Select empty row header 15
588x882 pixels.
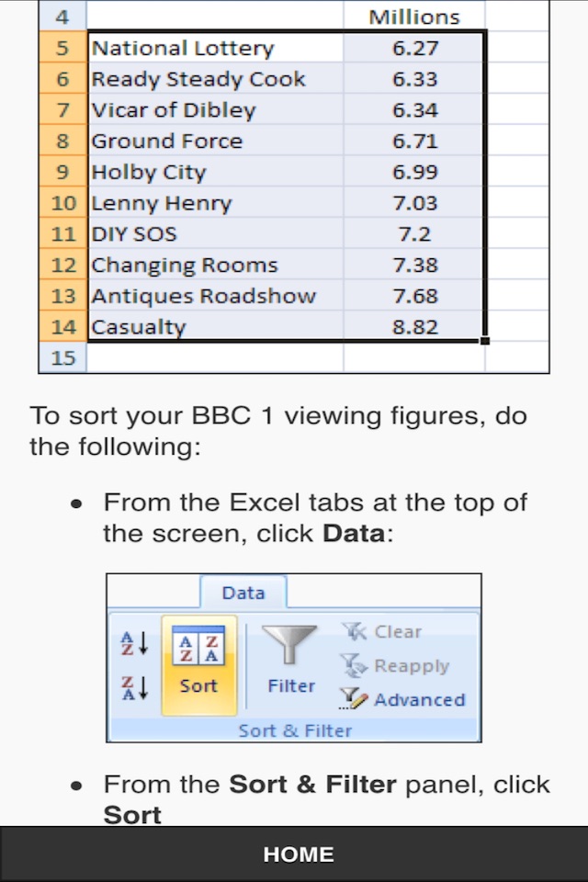tap(62, 357)
